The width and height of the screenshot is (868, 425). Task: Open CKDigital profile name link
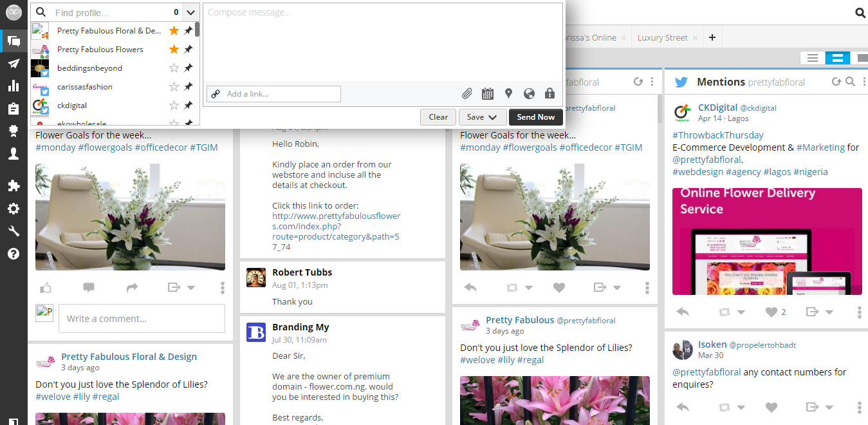coord(717,108)
